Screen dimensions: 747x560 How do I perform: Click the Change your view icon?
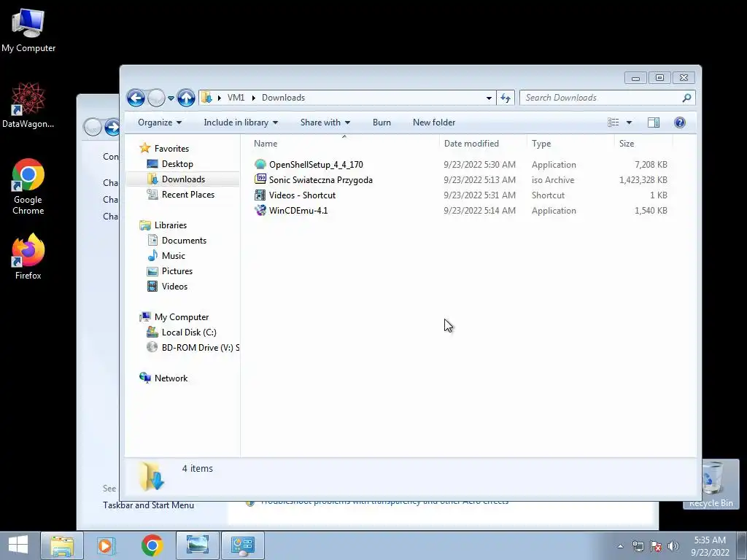pyautogui.click(x=613, y=122)
